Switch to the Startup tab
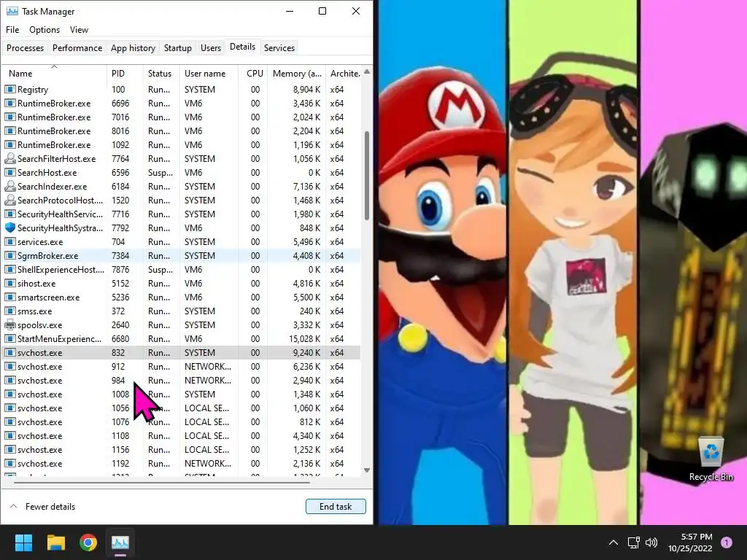747x560 pixels. pos(178,48)
